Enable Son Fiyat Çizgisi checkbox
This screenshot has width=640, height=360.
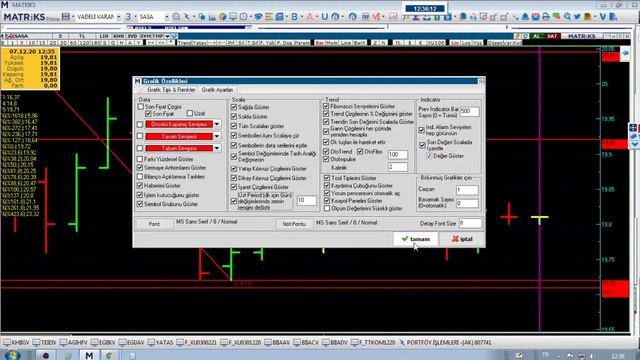tap(141, 107)
